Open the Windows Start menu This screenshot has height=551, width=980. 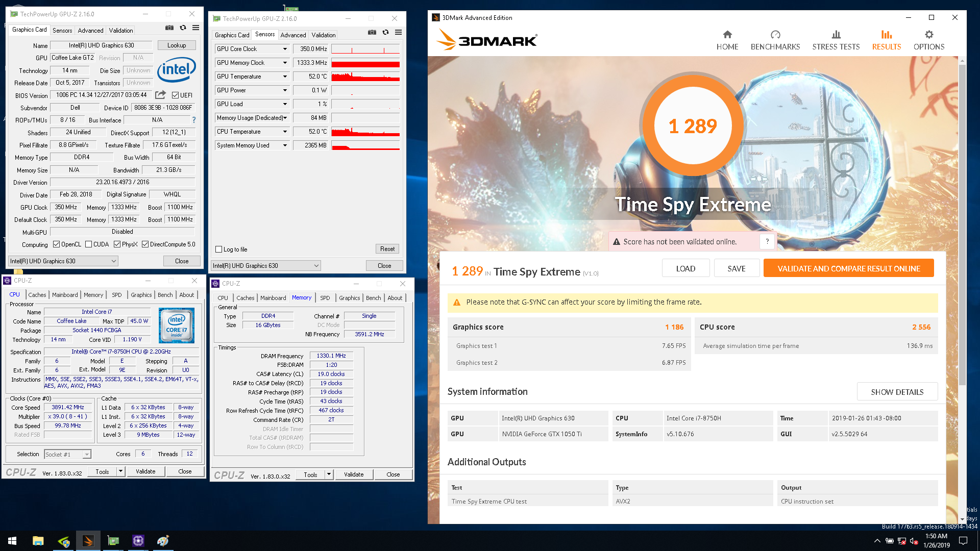(x=12, y=541)
